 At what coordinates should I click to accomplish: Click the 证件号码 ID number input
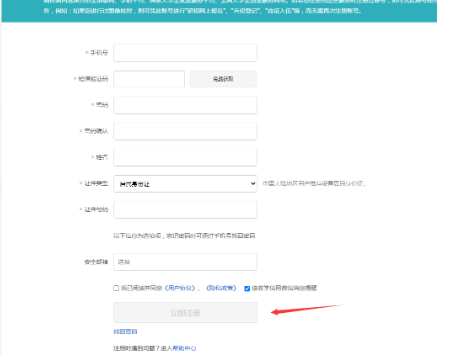coord(185,210)
